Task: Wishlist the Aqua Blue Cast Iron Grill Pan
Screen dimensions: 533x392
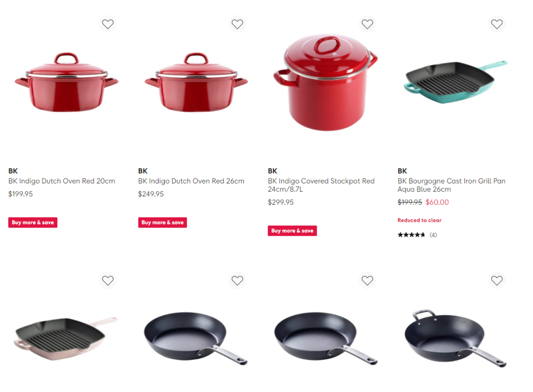Action: pos(496,24)
